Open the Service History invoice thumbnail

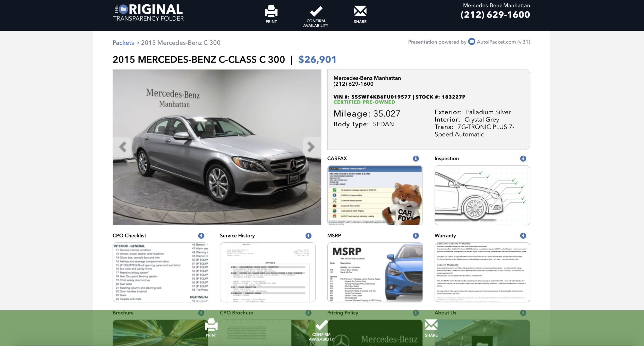pyautogui.click(x=268, y=272)
